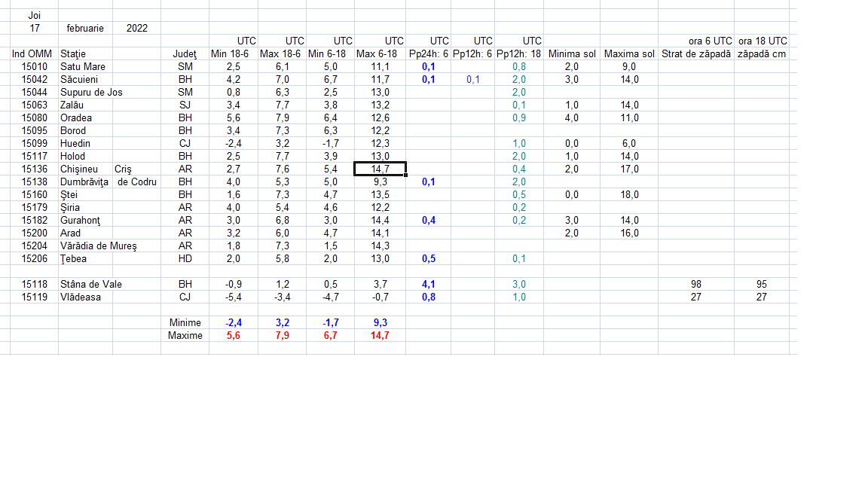Select the ora 18 UTC cell
Viewport: 868px width, 488px height.
pos(763,41)
